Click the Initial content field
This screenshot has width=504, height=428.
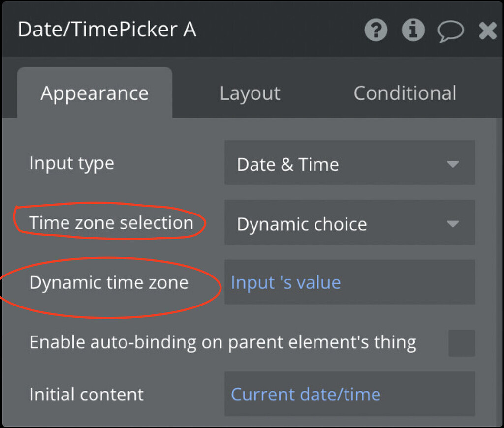tap(349, 394)
